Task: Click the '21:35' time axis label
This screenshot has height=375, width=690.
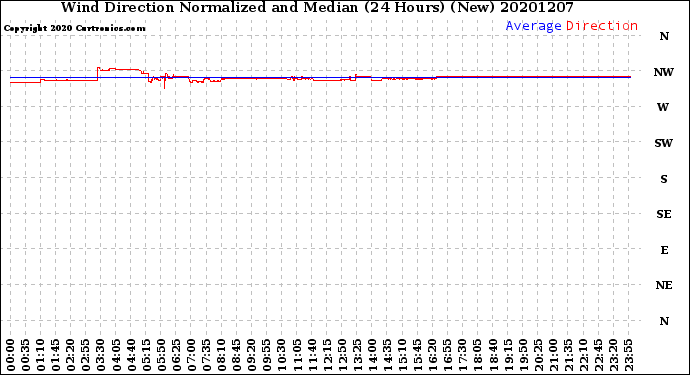Action: coord(568,356)
